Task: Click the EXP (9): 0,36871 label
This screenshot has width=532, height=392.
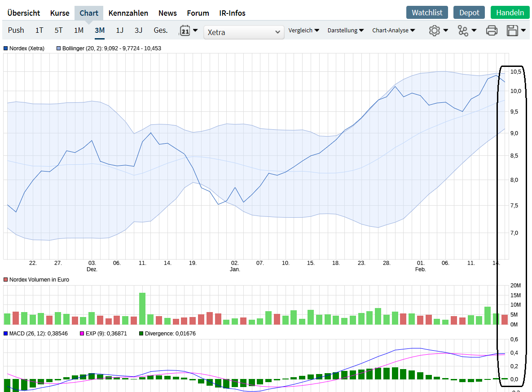Action: point(106,334)
